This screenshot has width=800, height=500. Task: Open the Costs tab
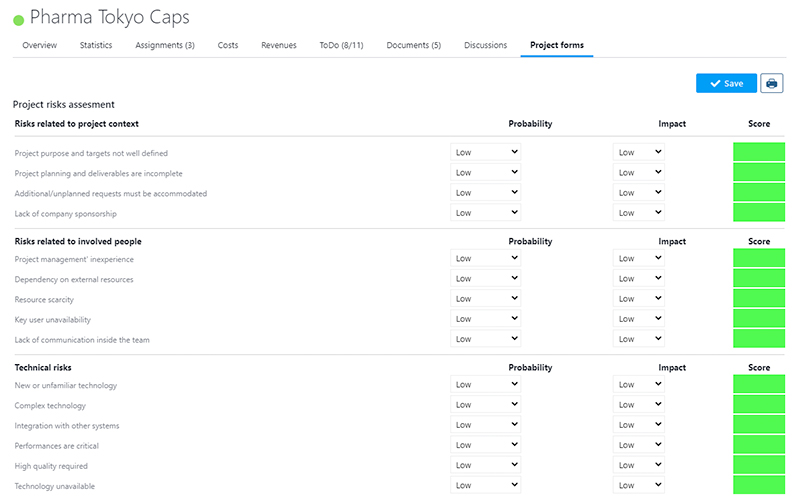tap(228, 45)
